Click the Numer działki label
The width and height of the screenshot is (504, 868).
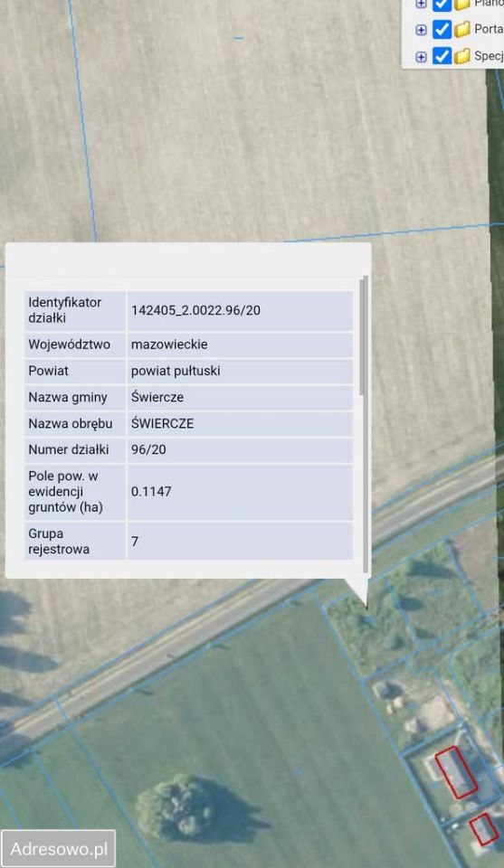[x=69, y=449]
